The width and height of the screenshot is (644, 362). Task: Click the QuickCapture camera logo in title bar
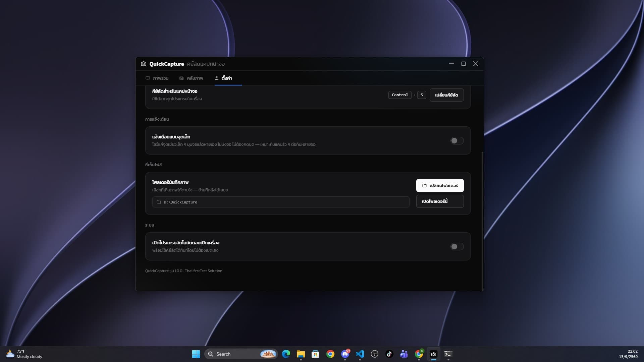click(x=144, y=64)
